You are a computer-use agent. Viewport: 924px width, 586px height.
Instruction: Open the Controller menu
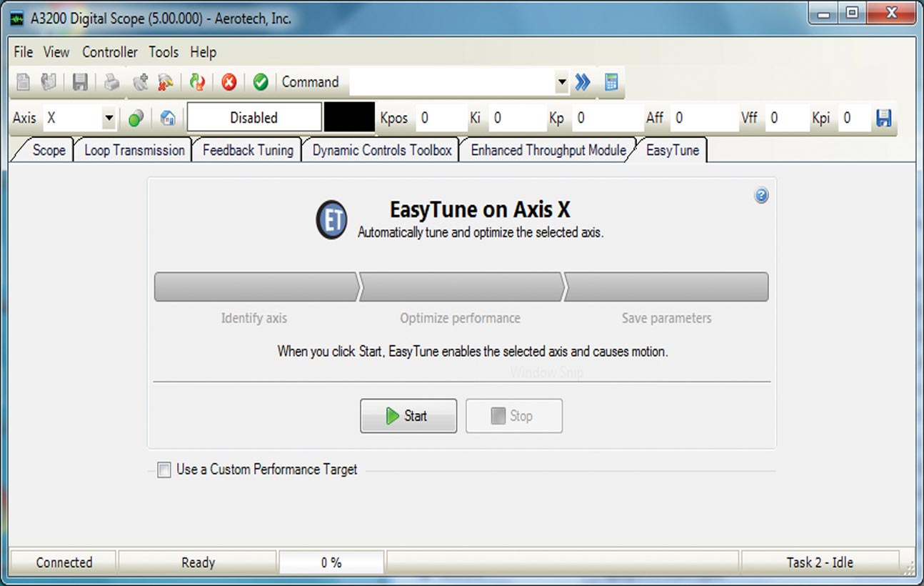coord(110,52)
